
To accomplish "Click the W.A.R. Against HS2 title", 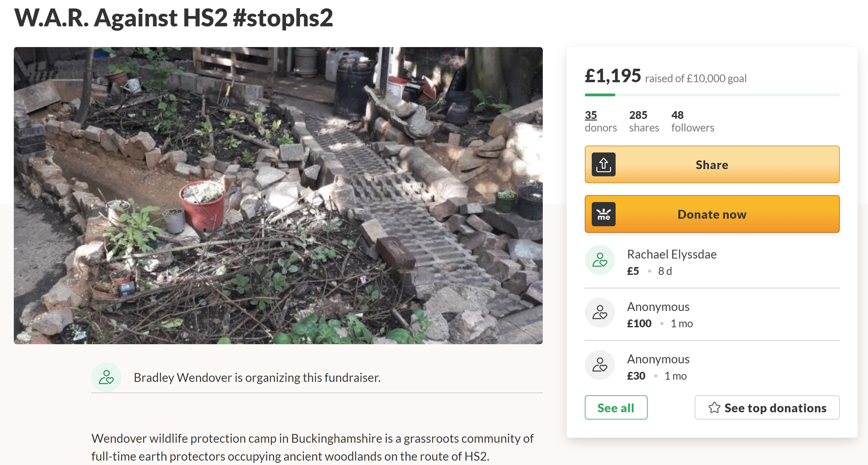I will 174,18.
